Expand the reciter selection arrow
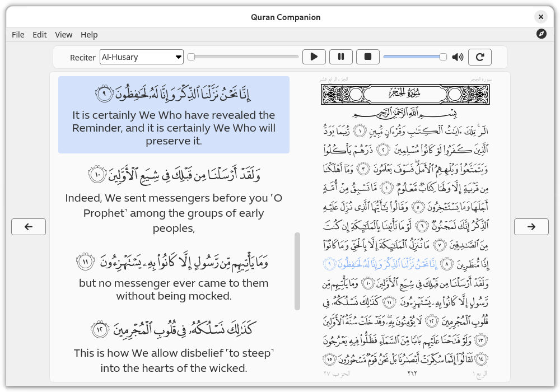Viewport: 560px width, 392px height. coord(178,57)
